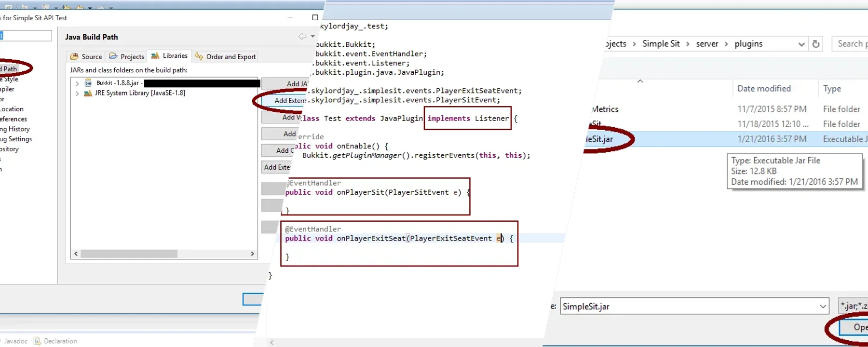Click the editor horizontal scroll left arrow

pyautogui.click(x=272, y=342)
